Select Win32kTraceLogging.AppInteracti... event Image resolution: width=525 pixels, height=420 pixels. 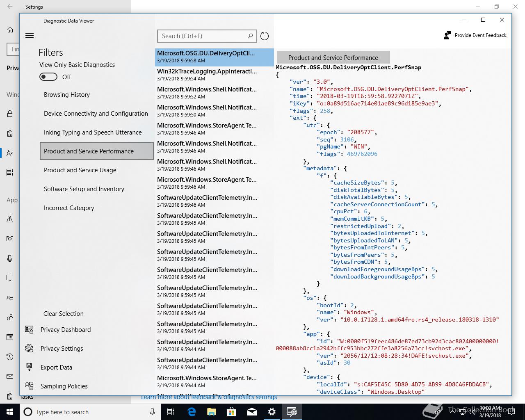pyautogui.click(x=214, y=75)
